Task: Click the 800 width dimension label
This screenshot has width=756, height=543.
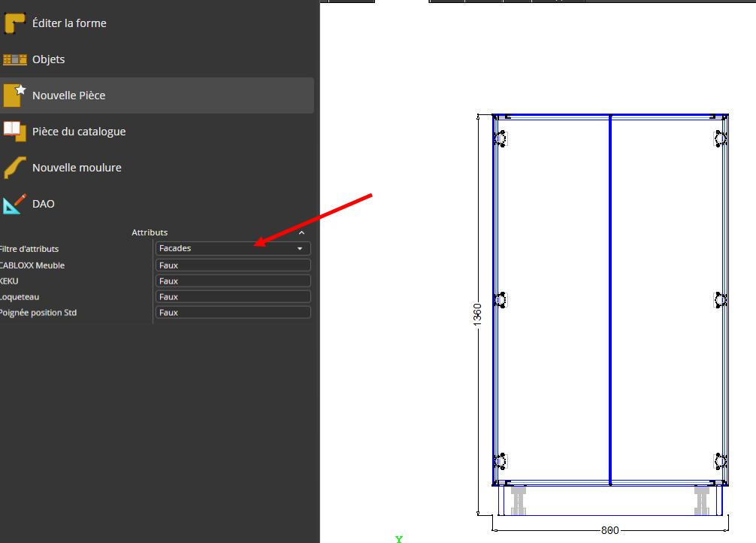Action: pos(610,530)
